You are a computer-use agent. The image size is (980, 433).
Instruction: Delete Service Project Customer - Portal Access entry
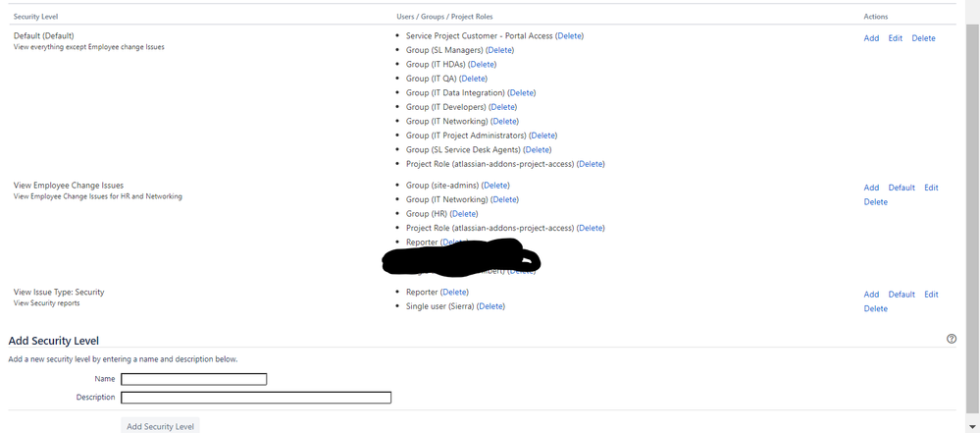(x=569, y=35)
